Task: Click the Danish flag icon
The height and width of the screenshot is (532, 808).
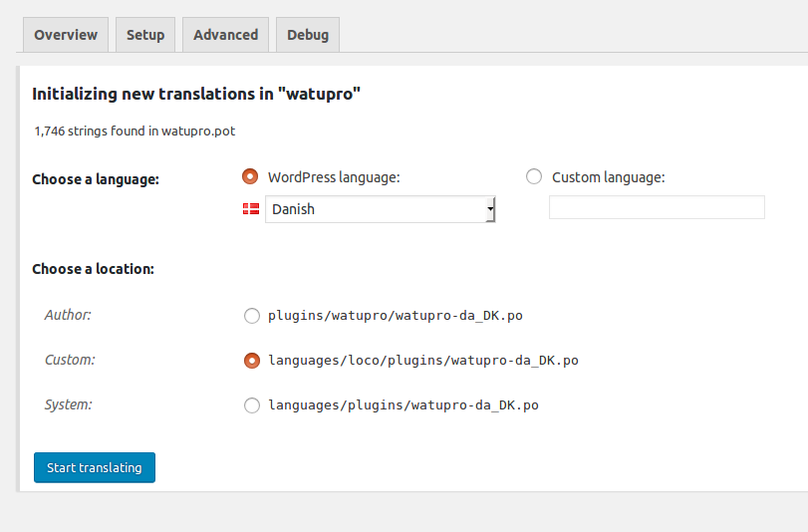Action: click(x=251, y=209)
